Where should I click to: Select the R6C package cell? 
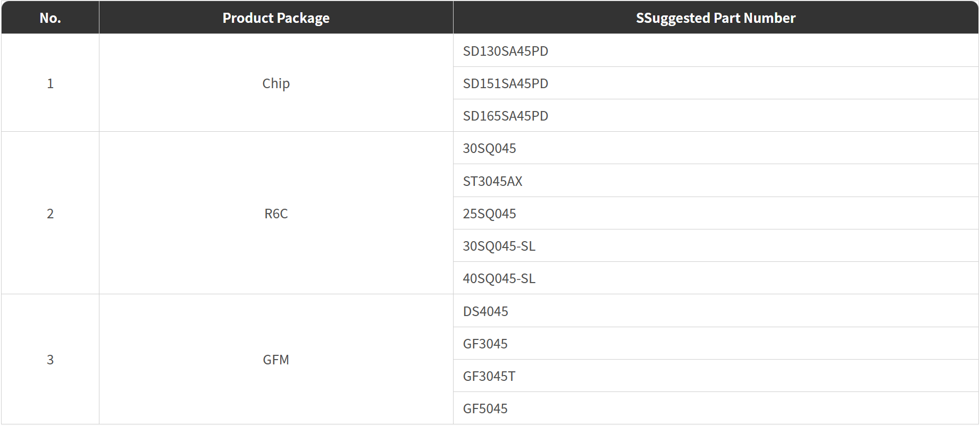click(276, 214)
